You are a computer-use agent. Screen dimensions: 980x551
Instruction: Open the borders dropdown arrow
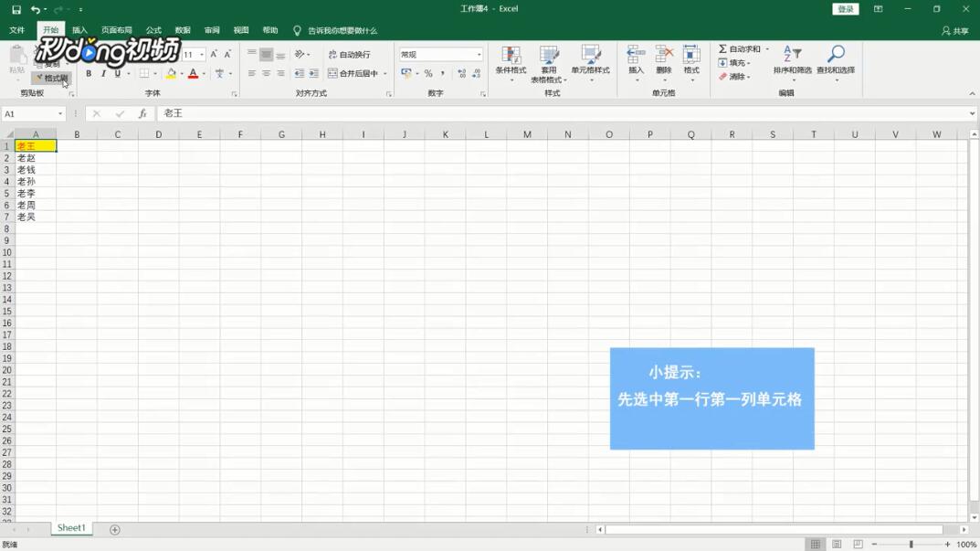155,74
